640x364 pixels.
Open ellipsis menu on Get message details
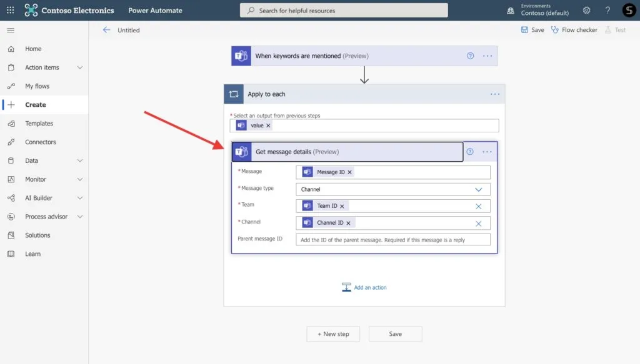[487, 152]
